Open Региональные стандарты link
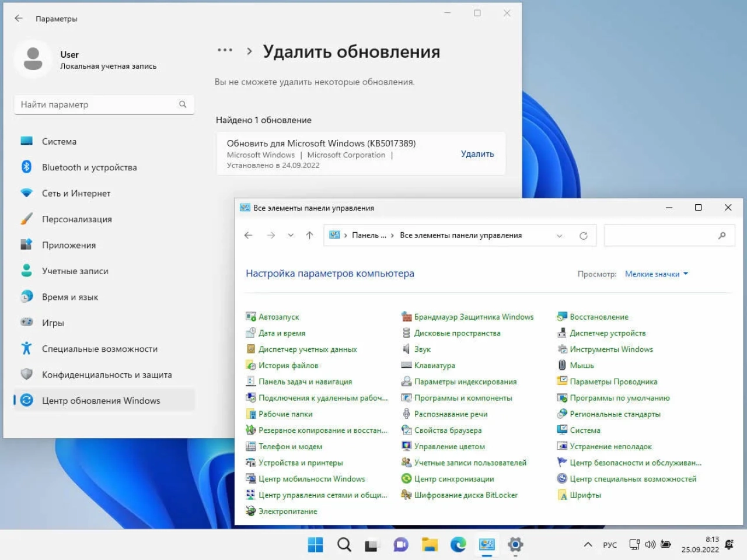The image size is (747, 560). pos(615,414)
